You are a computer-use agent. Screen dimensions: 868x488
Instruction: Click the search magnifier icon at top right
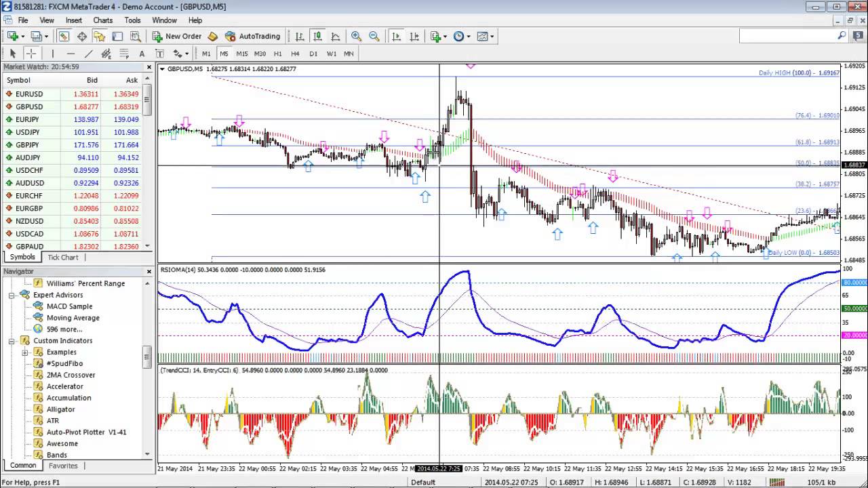click(842, 35)
